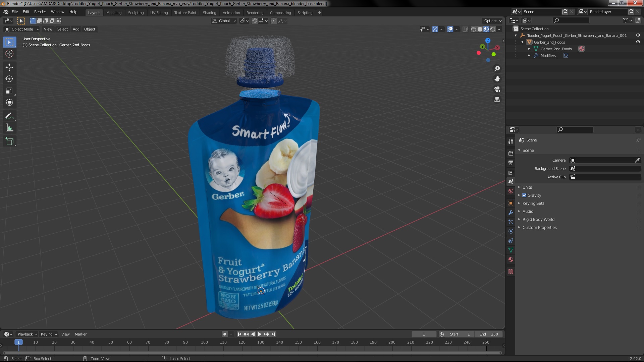Screen dimensions: 644x362
Task: Open the File menu
Action: tap(15, 12)
